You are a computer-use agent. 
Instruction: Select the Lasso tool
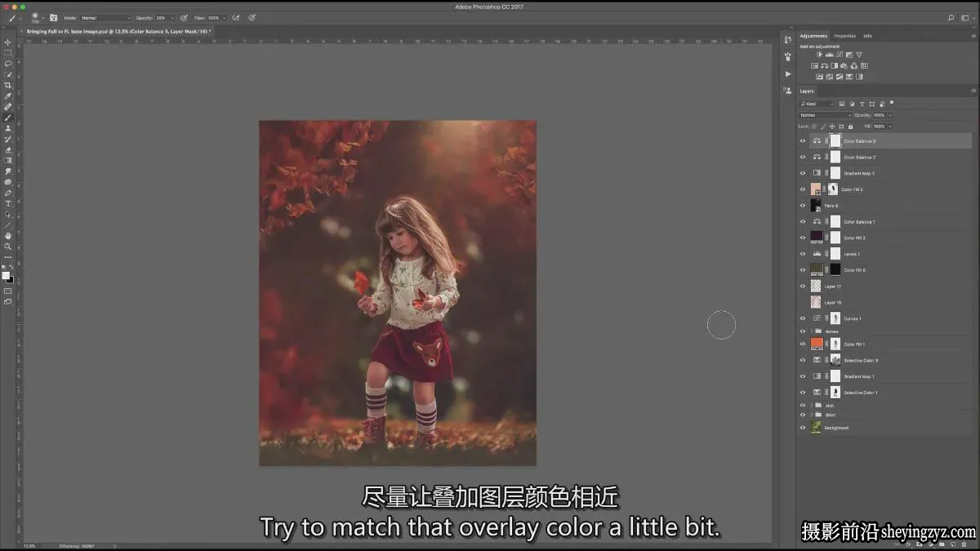(x=8, y=64)
